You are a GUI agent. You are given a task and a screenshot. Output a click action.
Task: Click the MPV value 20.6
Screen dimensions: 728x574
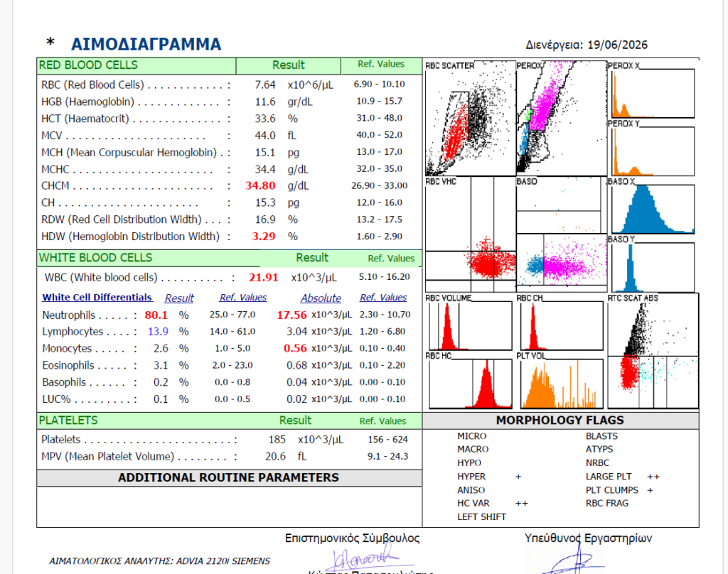point(275,457)
